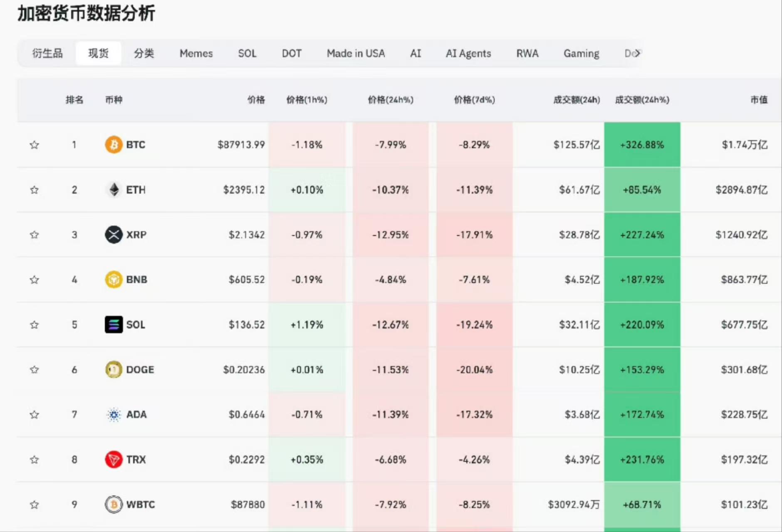
Task: Click the XRP coin icon
Action: pos(113,235)
